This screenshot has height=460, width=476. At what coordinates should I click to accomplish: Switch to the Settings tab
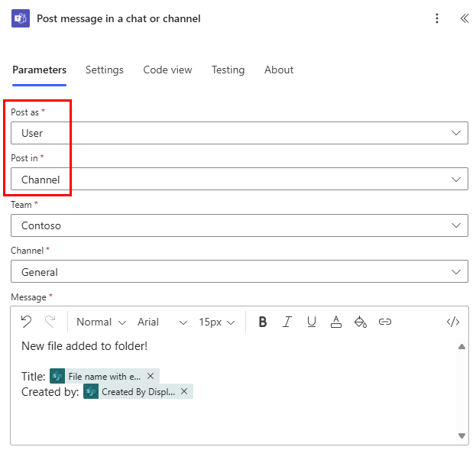point(105,70)
